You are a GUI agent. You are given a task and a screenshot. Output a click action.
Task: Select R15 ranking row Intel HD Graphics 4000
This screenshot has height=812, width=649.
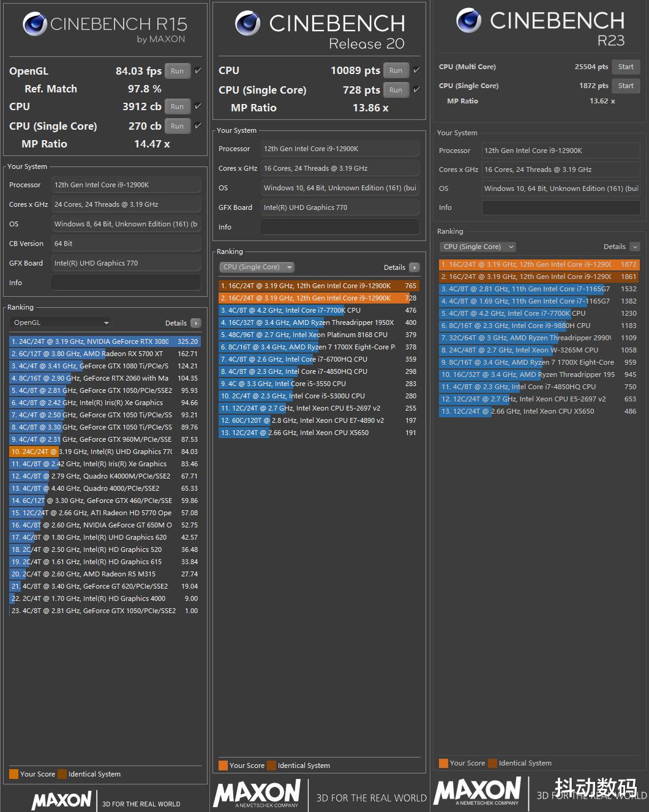click(x=105, y=598)
